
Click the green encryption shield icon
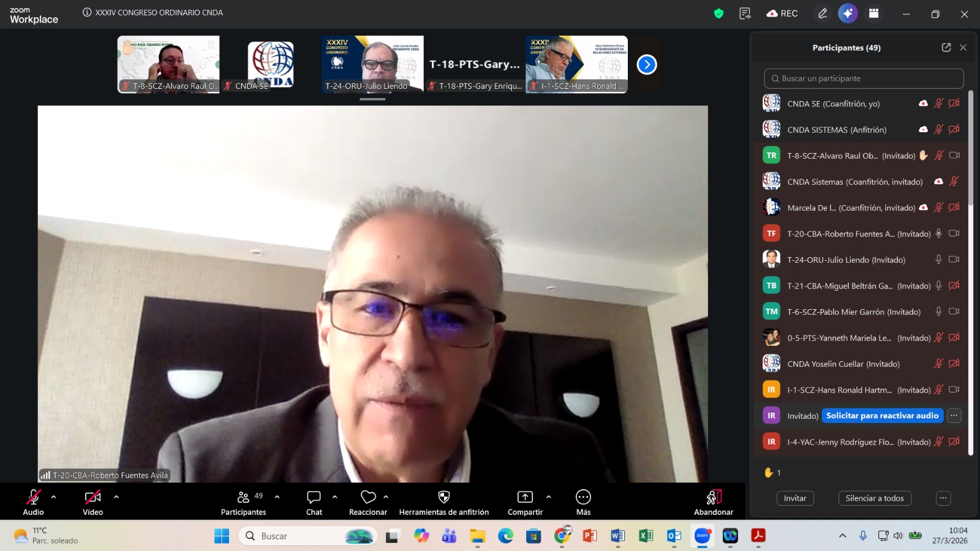coord(718,13)
